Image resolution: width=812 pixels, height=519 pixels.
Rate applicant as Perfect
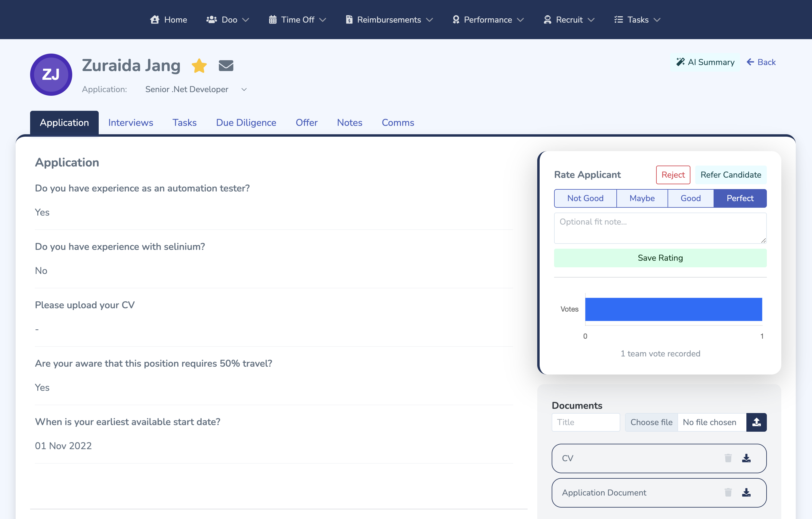[740, 198]
